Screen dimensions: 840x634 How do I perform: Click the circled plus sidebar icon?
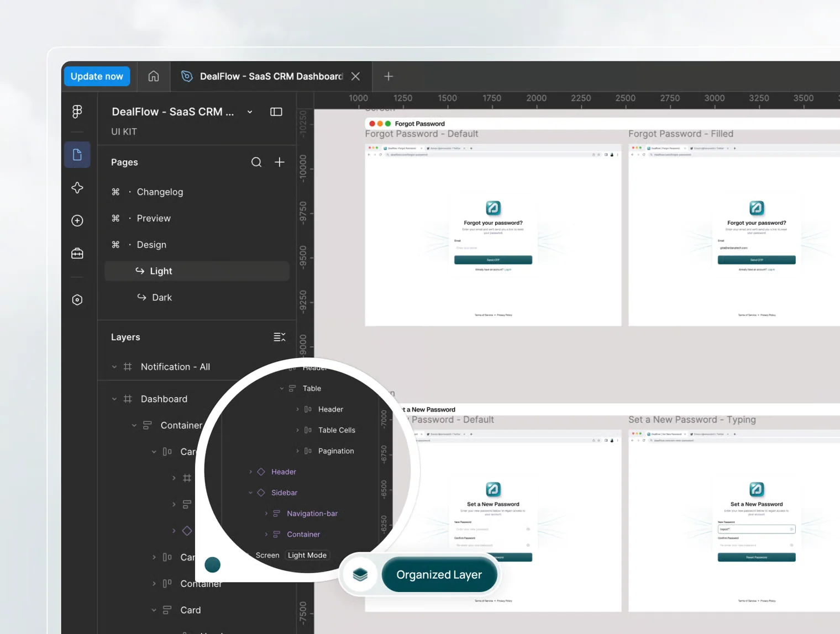[77, 220]
